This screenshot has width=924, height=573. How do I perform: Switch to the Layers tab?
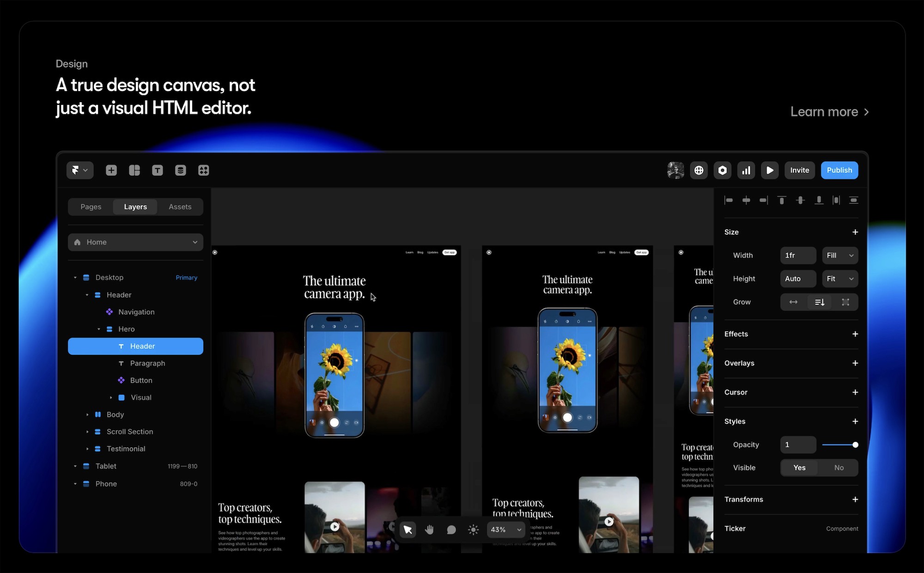coord(135,207)
